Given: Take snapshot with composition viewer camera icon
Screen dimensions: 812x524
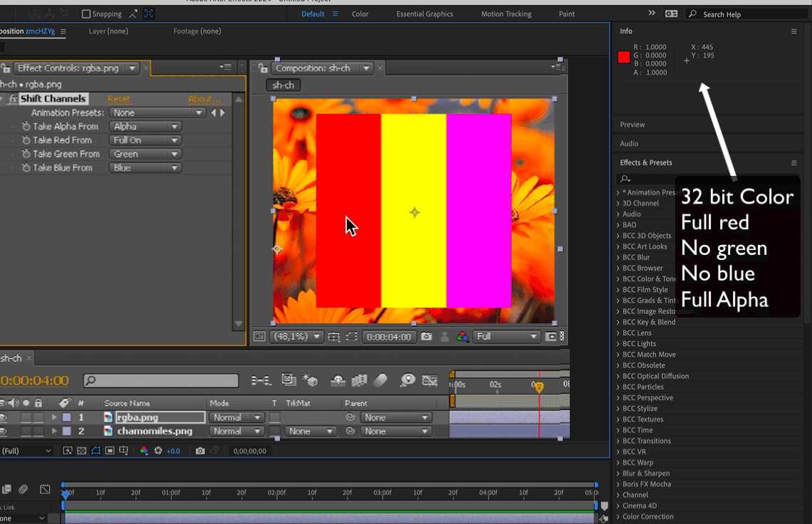Looking at the screenshot, I should click(x=426, y=337).
